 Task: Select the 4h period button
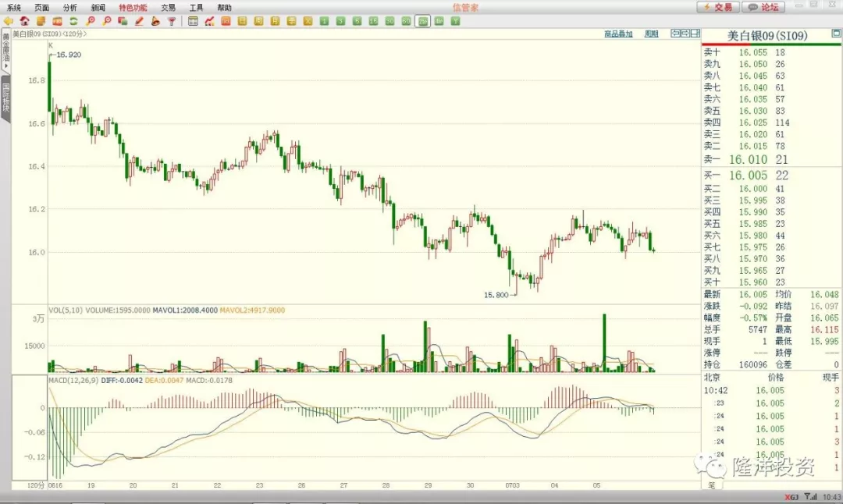coord(439,21)
